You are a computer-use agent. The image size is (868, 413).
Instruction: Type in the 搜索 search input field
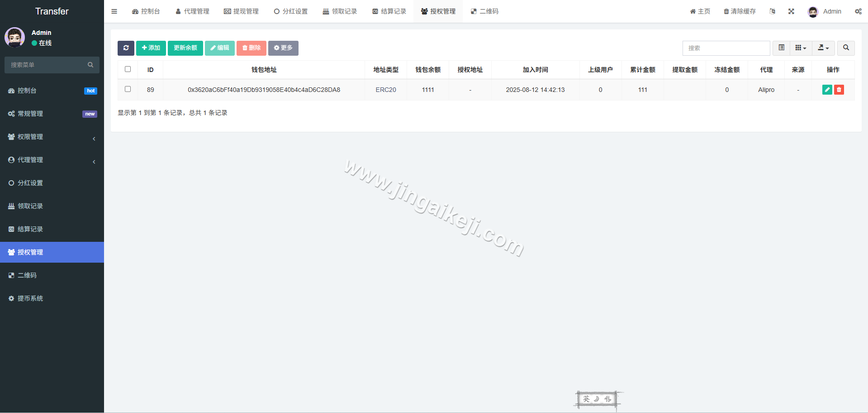coord(726,48)
